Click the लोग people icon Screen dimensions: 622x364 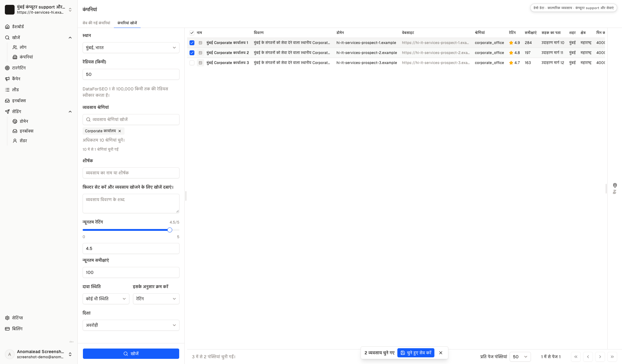[15, 47]
